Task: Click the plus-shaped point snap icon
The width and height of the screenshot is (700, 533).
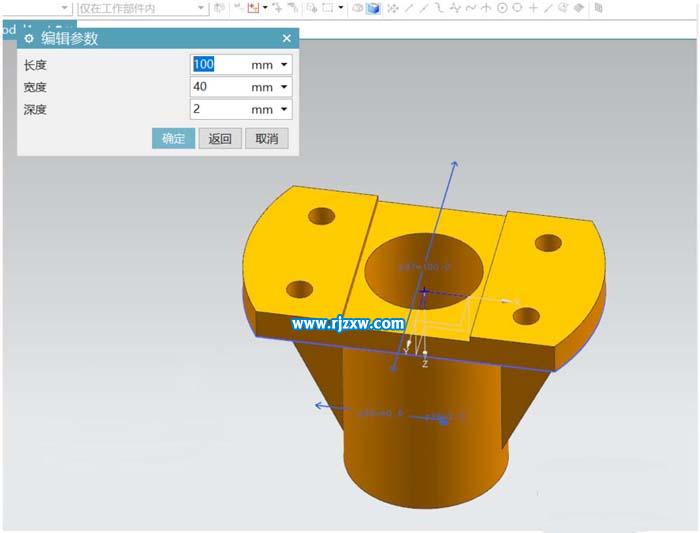Action: [533, 8]
